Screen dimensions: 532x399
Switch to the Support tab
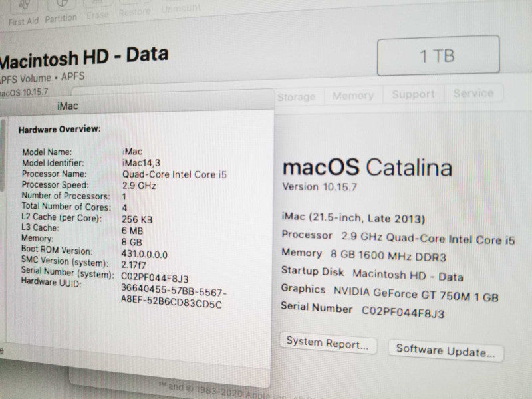413,94
